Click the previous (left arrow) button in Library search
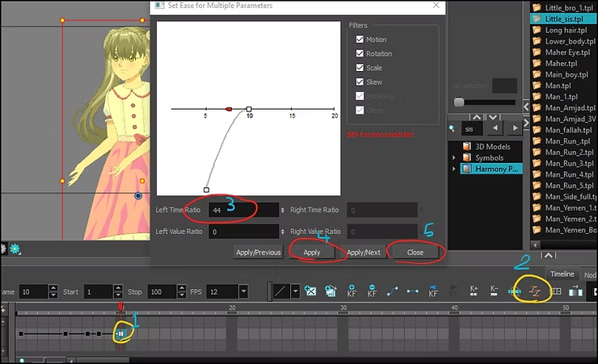The width and height of the screenshot is (598, 364). click(495, 128)
